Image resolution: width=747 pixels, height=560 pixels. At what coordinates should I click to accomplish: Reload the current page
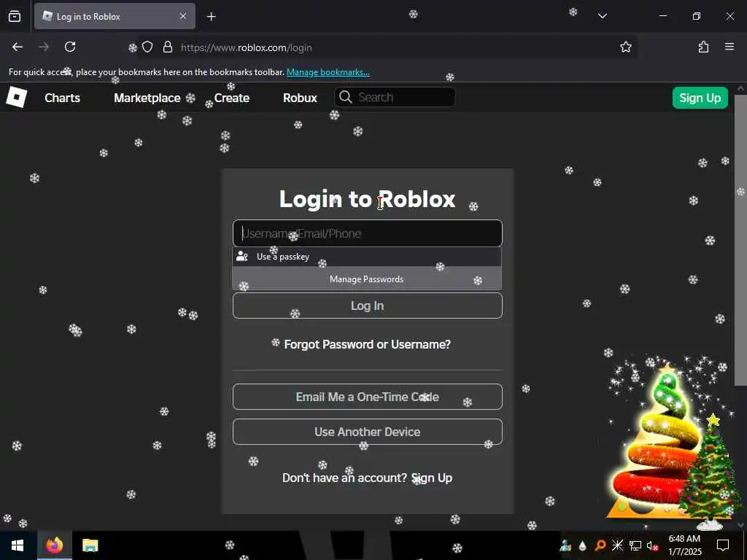click(70, 47)
